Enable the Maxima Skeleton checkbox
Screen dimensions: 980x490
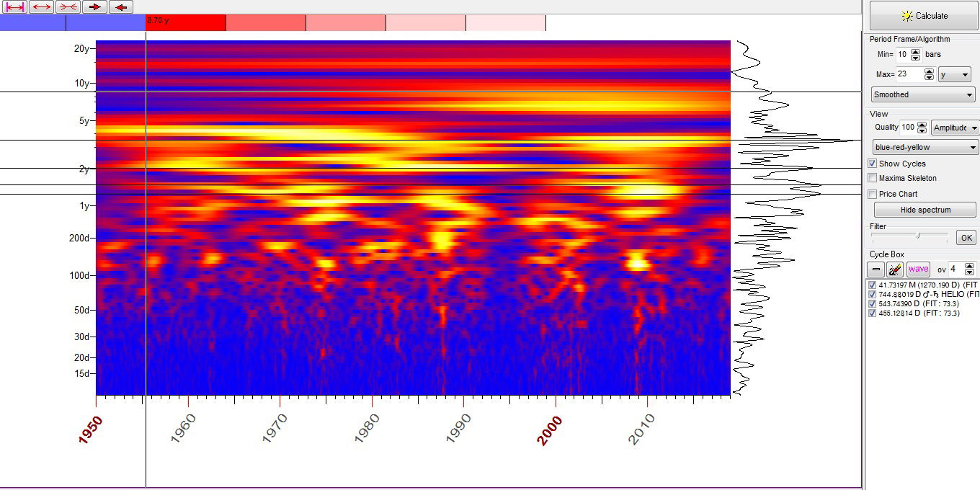[x=873, y=178]
